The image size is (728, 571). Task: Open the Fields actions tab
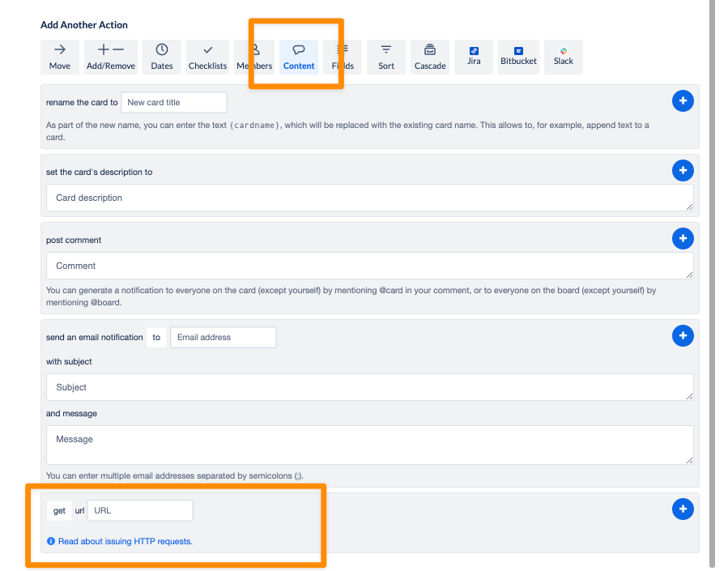(x=343, y=57)
